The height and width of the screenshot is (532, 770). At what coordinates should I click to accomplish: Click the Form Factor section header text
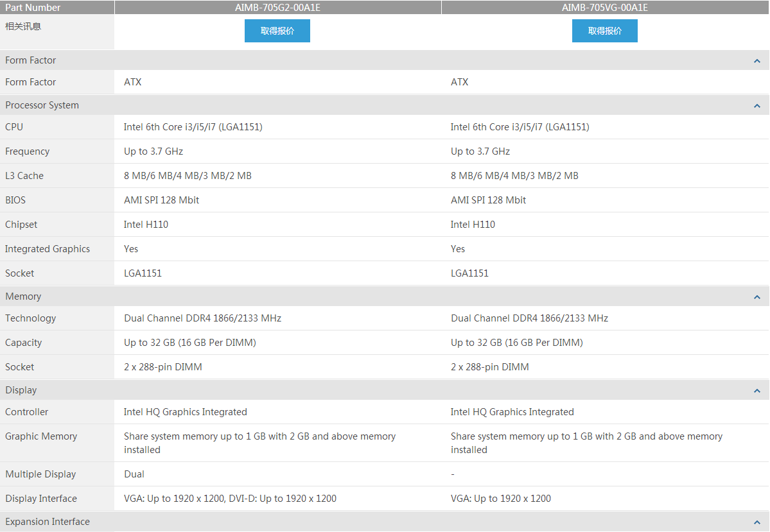[30, 60]
